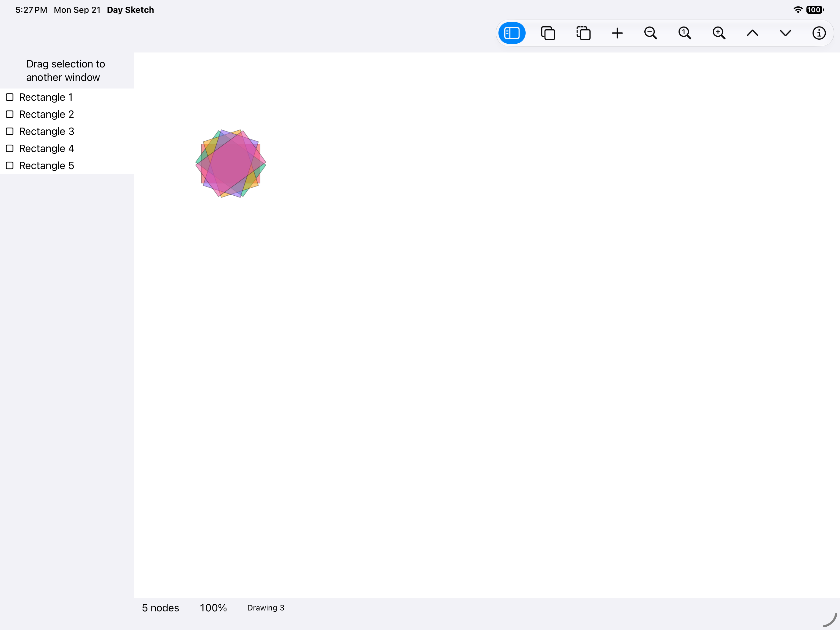Reset zoom to actual size magnifier
Screen dimensions: 840x630
(x=685, y=33)
